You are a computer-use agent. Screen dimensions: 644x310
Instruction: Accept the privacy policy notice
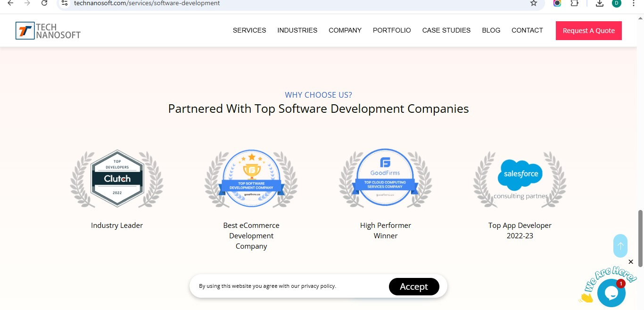(414, 286)
